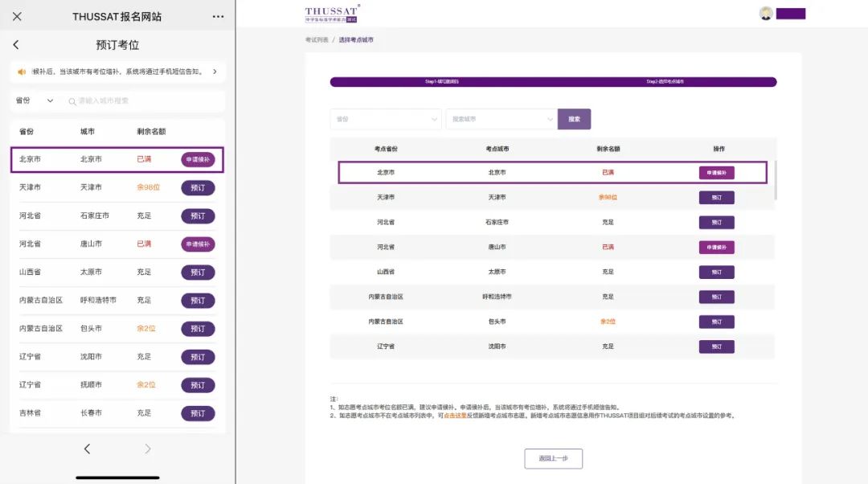The image size is (868, 484).
Task: Click 返回上一步 button
Action: 553,458
